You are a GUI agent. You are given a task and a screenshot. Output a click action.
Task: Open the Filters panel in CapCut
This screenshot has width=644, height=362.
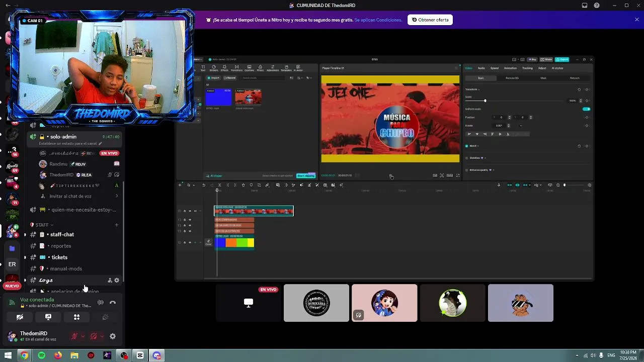pos(260,68)
